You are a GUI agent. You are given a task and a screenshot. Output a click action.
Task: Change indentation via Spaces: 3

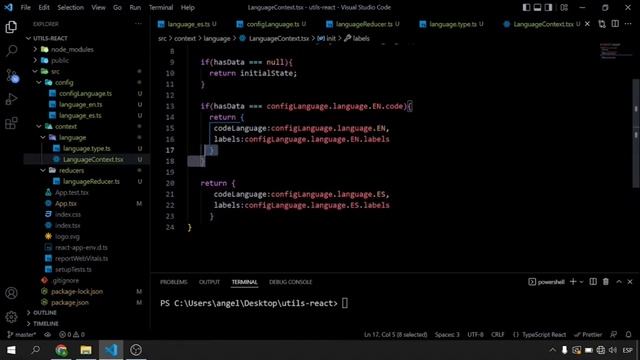click(447, 335)
